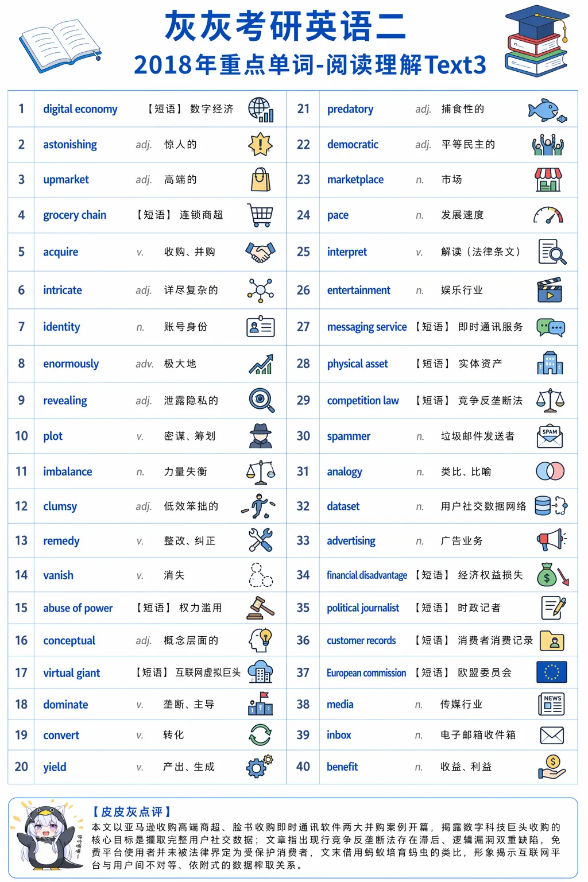Image resolution: width=588 pixels, height=882 pixels.
Task: Click the word European commission
Action: [366, 673]
